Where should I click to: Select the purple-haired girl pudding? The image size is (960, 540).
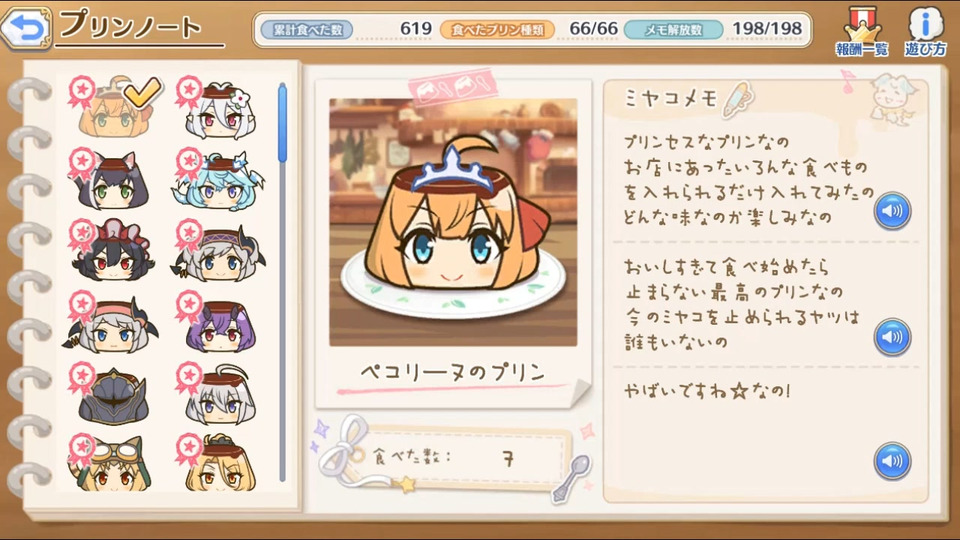tap(219, 323)
